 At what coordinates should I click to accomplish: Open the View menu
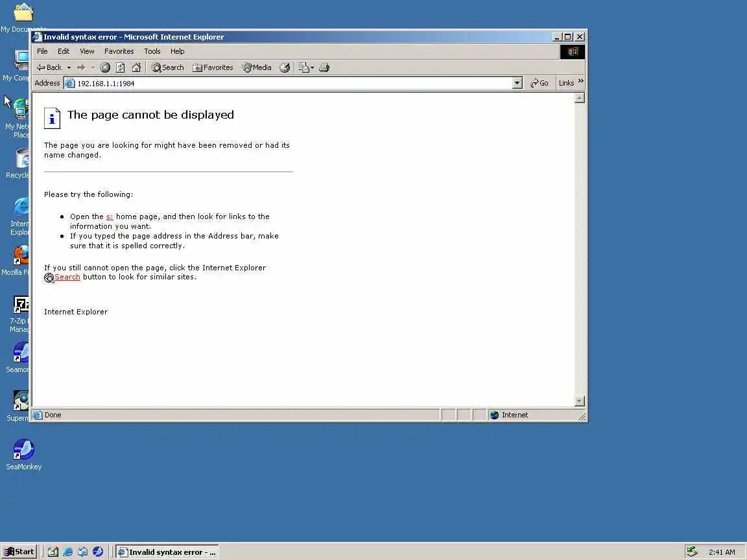point(87,51)
